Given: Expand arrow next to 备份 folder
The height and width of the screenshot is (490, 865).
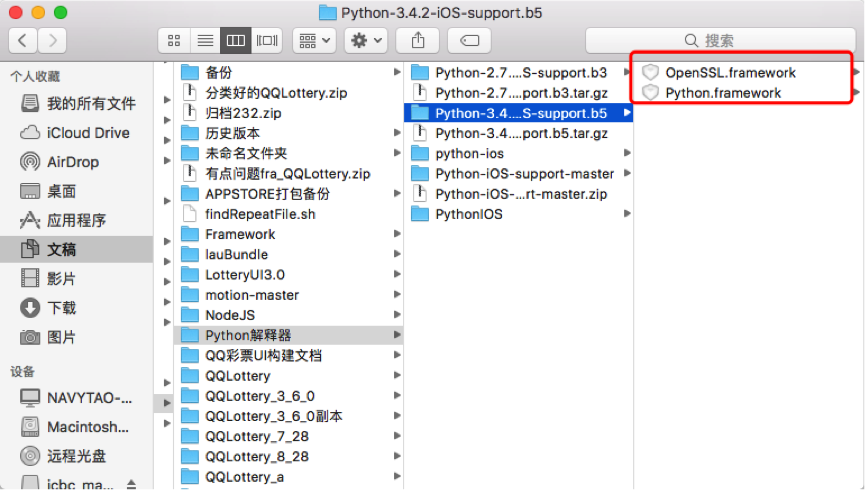Looking at the screenshot, I should point(397,72).
